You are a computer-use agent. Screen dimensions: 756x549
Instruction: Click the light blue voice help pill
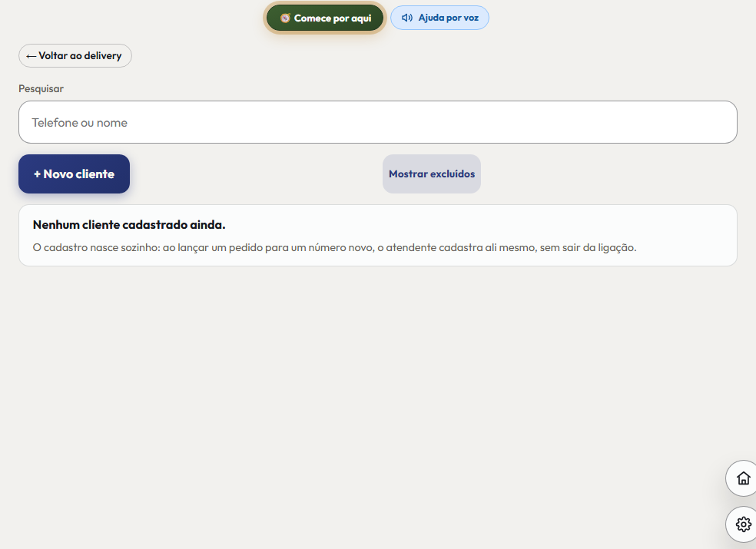pyautogui.click(x=439, y=18)
